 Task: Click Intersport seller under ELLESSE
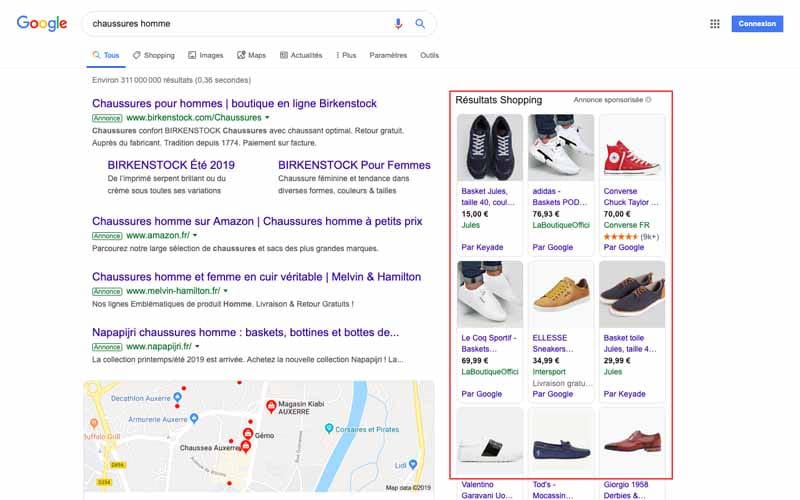549,372
